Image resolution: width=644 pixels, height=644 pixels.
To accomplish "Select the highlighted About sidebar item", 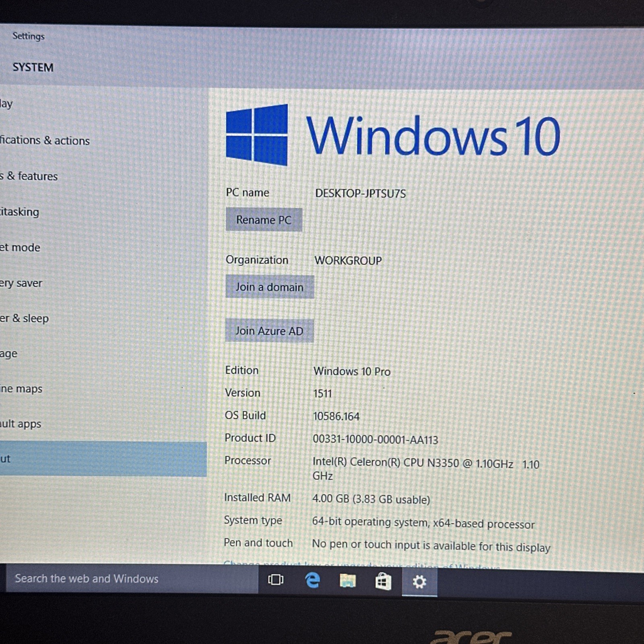I will pyautogui.click(x=103, y=459).
